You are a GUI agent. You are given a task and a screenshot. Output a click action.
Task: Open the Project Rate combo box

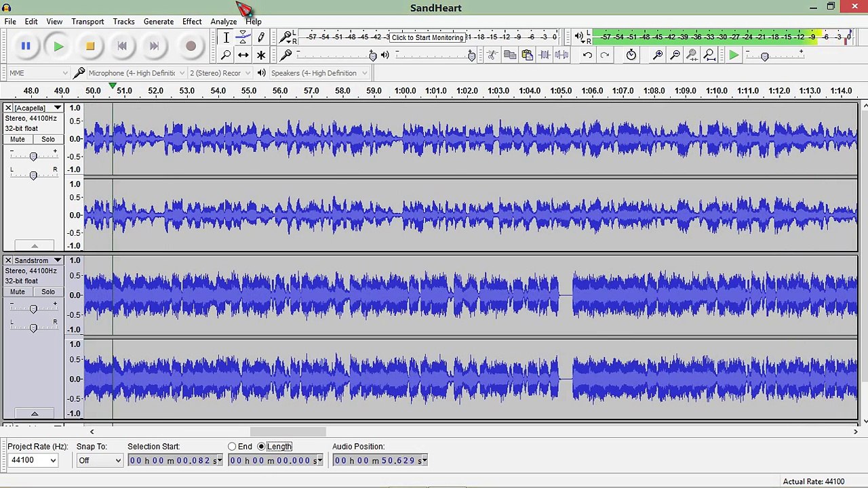(33, 460)
